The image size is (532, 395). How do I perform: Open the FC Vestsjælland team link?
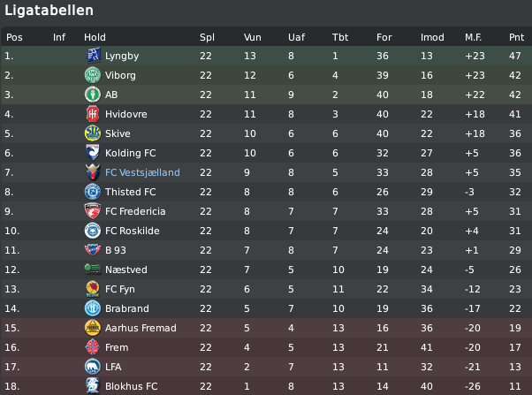click(142, 172)
